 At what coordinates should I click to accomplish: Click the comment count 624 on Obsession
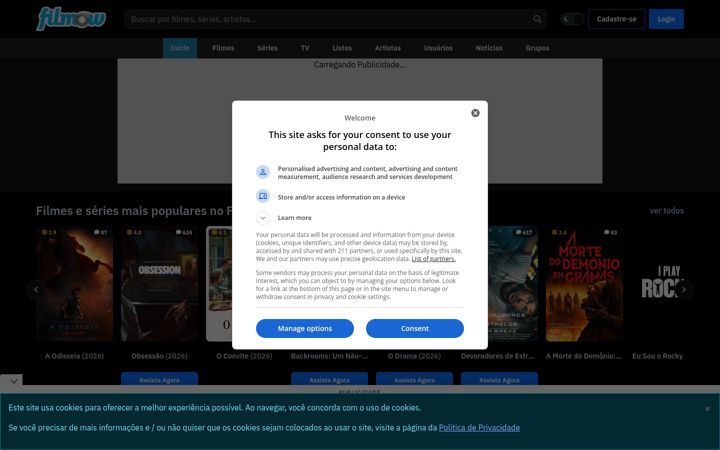point(184,232)
